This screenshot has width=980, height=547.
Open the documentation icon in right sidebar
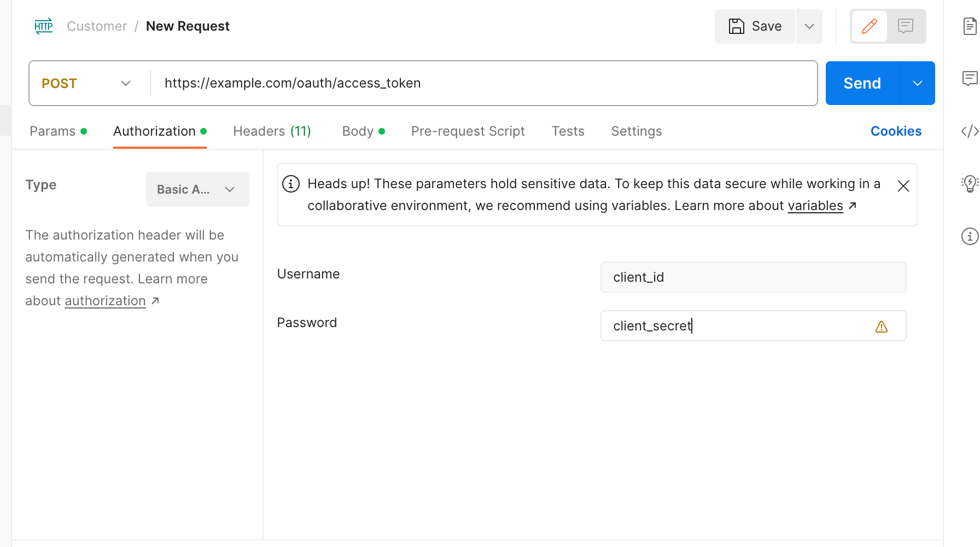point(969,26)
